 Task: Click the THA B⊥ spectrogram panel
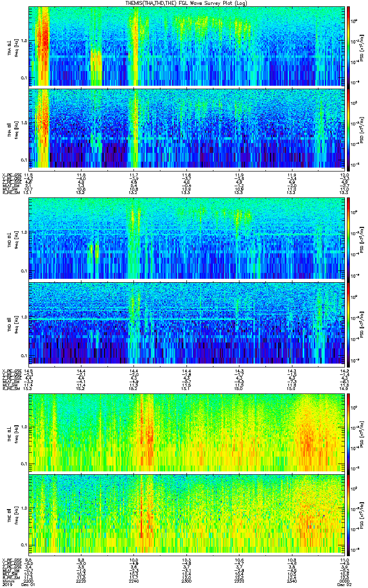click(186, 46)
